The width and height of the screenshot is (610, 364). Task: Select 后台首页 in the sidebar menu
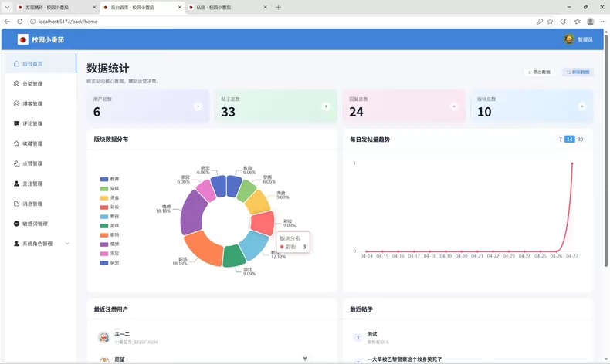tap(40, 64)
